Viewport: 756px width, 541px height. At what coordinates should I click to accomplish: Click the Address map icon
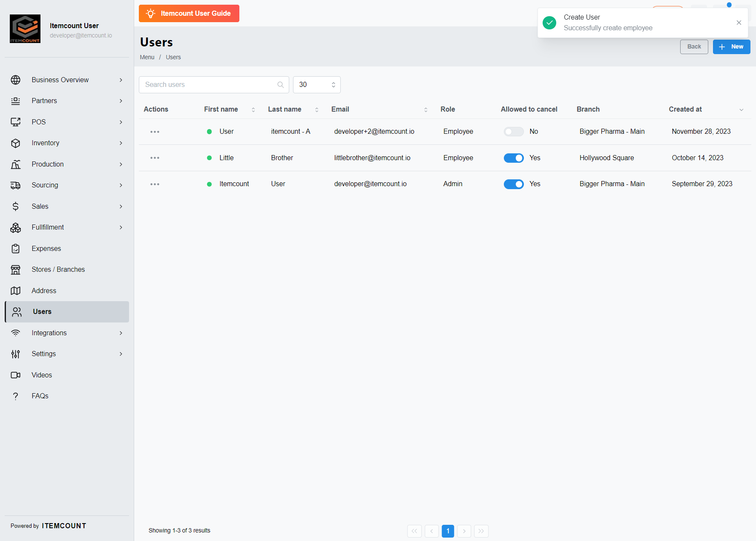[16, 291]
